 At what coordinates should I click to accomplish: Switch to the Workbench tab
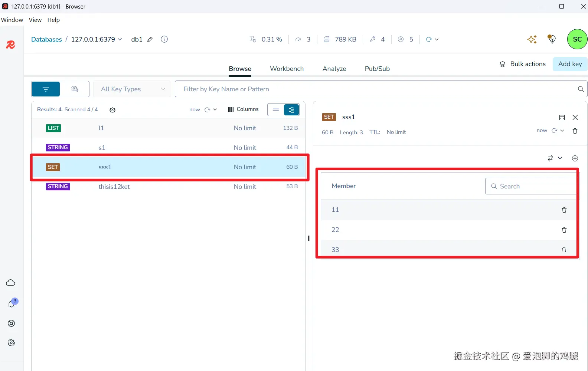tap(287, 69)
